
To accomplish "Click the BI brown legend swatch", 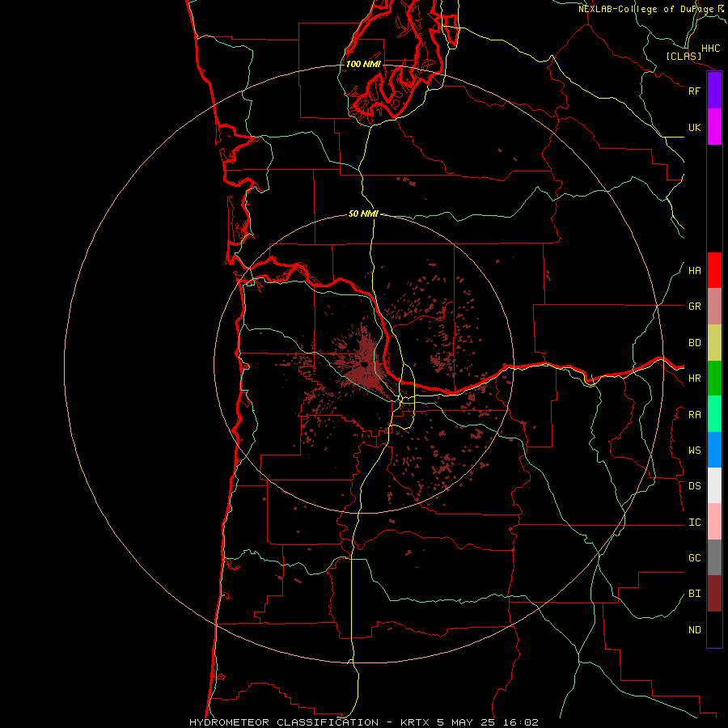I will coord(714,594).
